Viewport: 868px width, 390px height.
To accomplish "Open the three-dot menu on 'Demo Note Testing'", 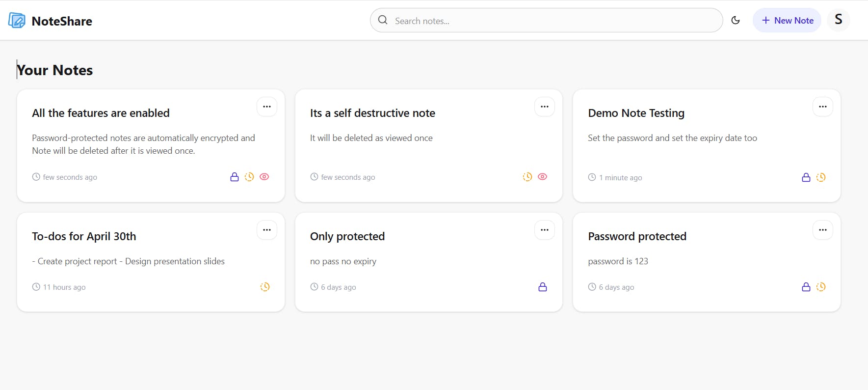I will coord(822,107).
